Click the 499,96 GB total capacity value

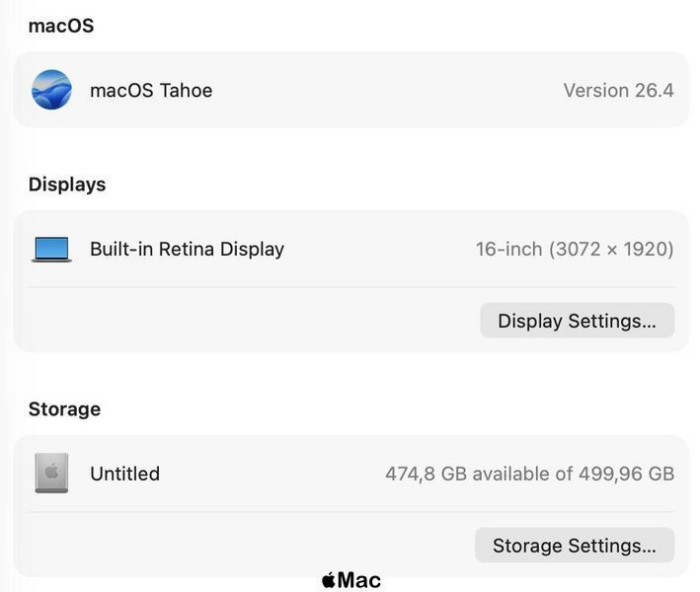626,474
